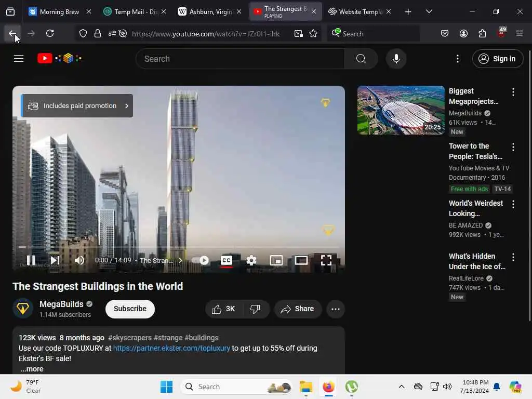Search with your voice microphone
532x399 pixels.
coord(396,59)
